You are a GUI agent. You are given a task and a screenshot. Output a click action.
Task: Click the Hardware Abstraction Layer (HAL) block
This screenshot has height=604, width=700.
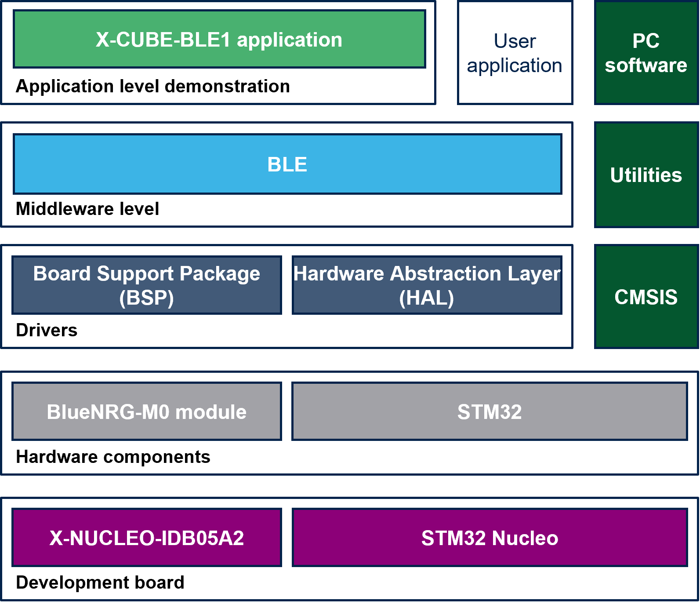[x=427, y=285]
